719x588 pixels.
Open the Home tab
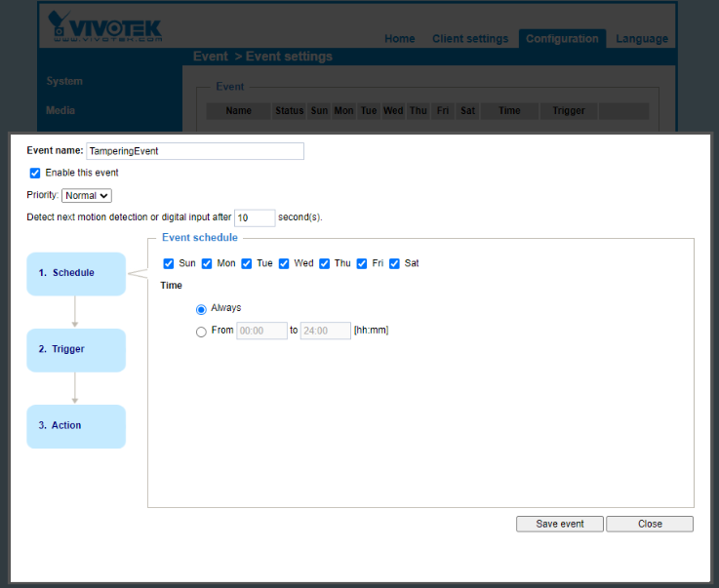coord(399,39)
